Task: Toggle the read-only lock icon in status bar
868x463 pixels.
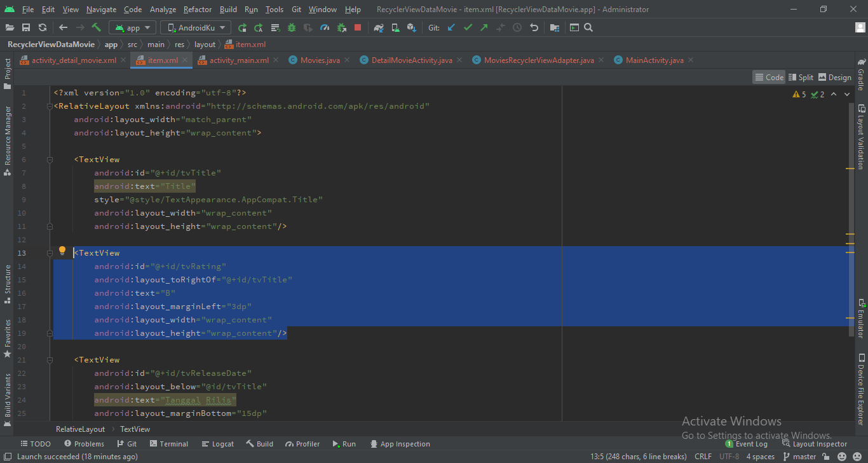Action: point(826,457)
